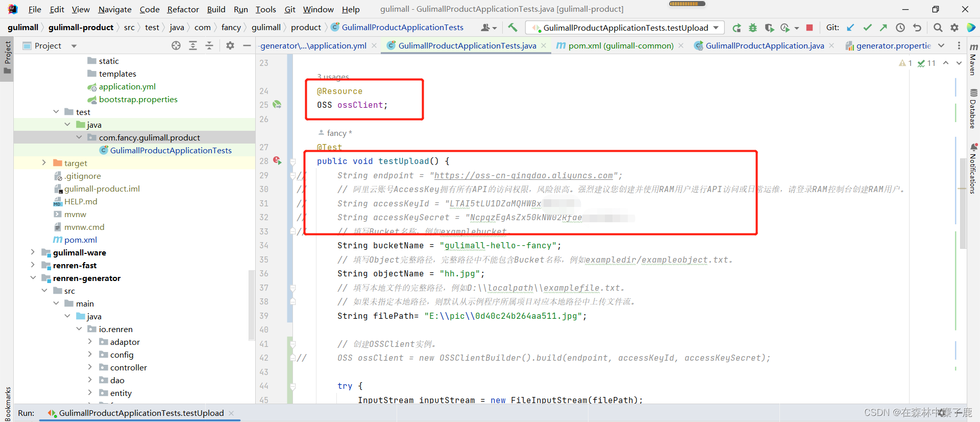Expand the adaptor package

90,341
